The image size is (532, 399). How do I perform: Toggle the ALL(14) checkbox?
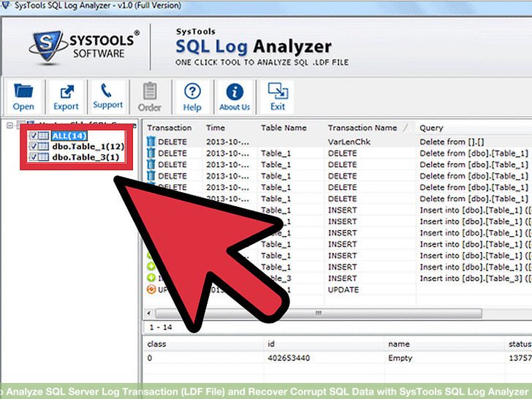click(x=32, y=136)
